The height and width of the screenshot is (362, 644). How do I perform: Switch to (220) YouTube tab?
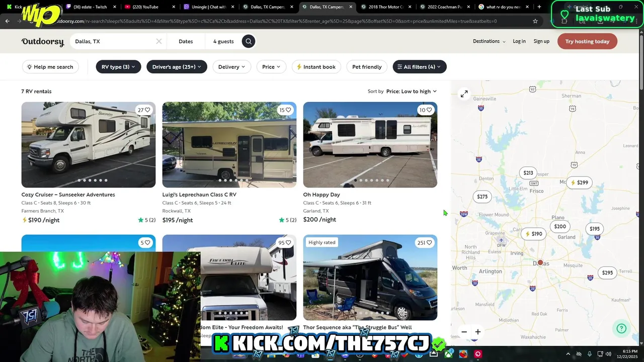(x=149, y=7)
